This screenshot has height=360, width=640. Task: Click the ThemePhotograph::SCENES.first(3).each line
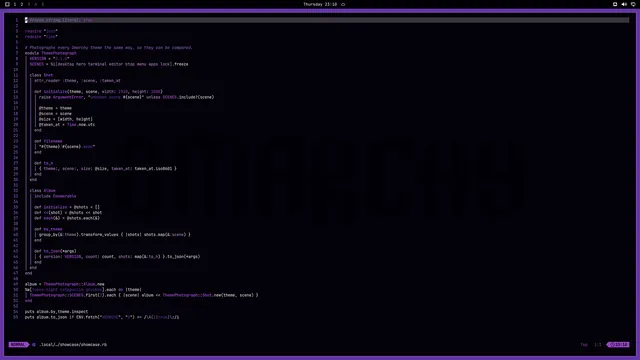click(144, 295)
